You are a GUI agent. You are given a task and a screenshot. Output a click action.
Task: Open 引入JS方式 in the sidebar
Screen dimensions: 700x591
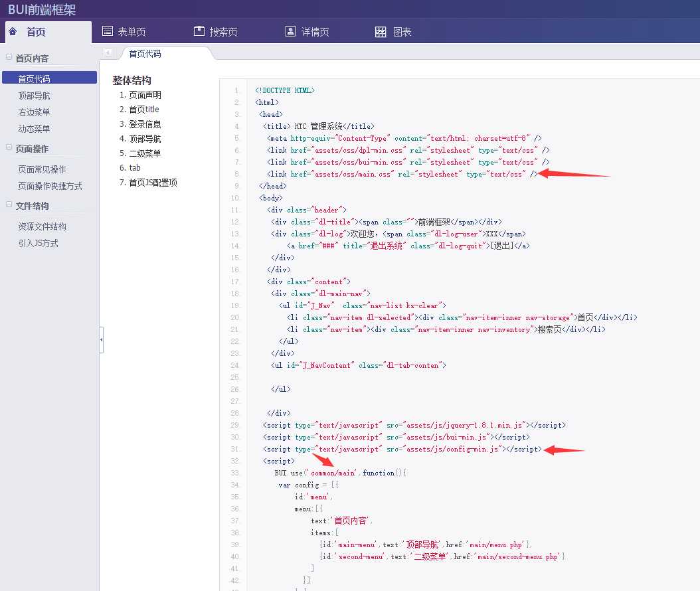point(38,243)
